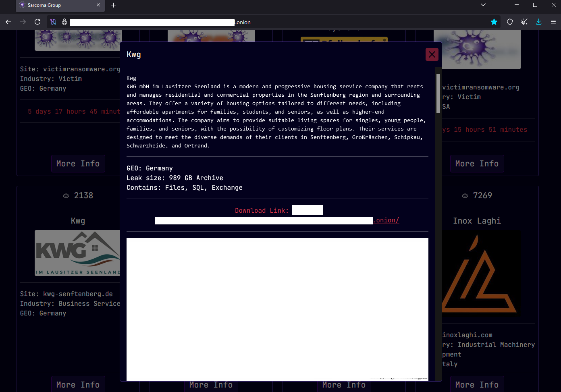Open the browser application menu

click(x=553, y=22)
